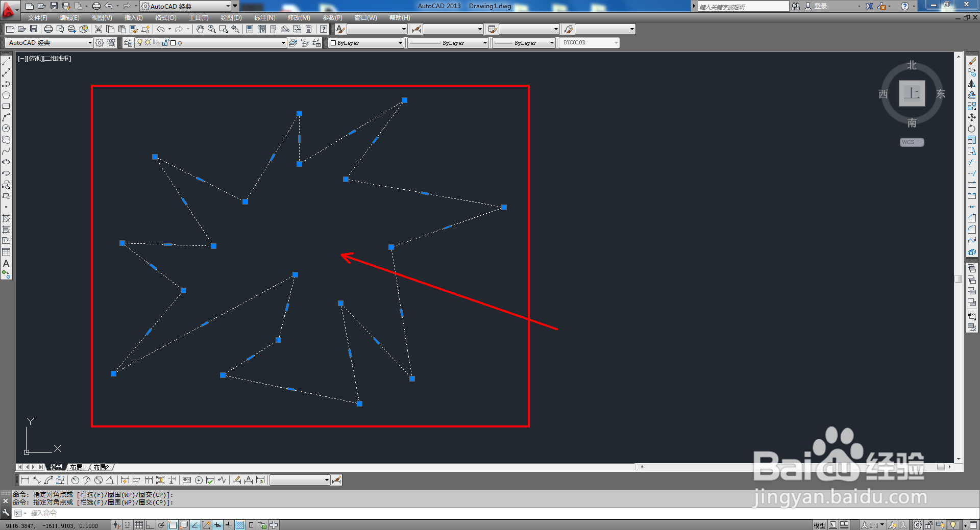Open the ByLayer linetype dropdown

(448, 43)
